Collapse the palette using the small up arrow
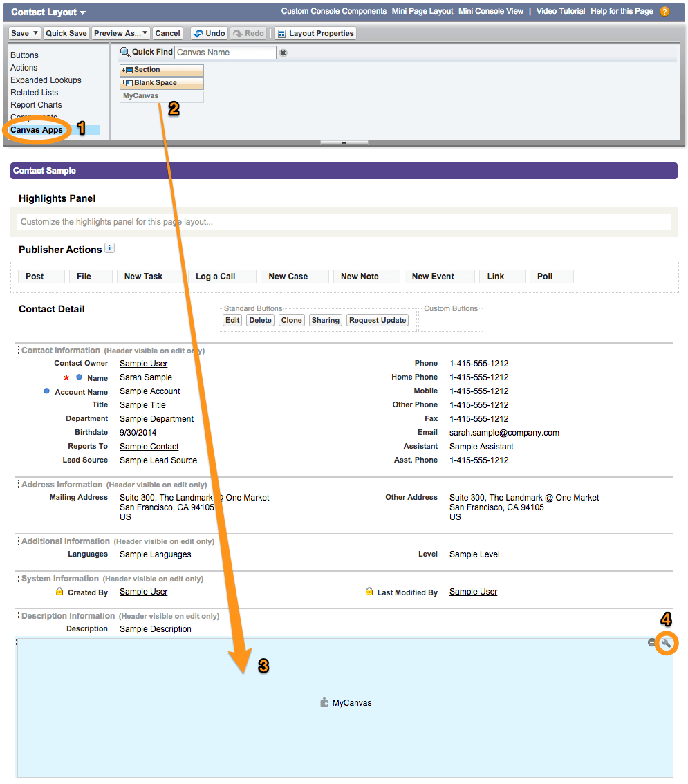The height and width of the screenshot is (784, 688). [x=344, y=141]
